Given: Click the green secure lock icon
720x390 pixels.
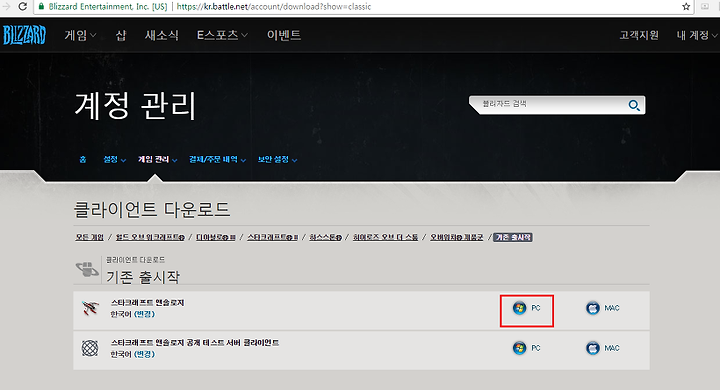Looking at the screenshot, I should 41,6.
